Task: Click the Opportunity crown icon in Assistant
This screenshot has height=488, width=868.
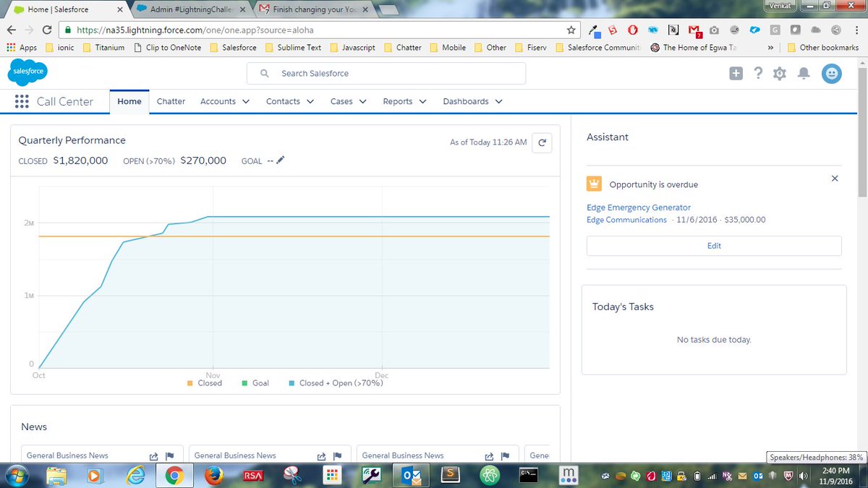Action: coord(594,184)
